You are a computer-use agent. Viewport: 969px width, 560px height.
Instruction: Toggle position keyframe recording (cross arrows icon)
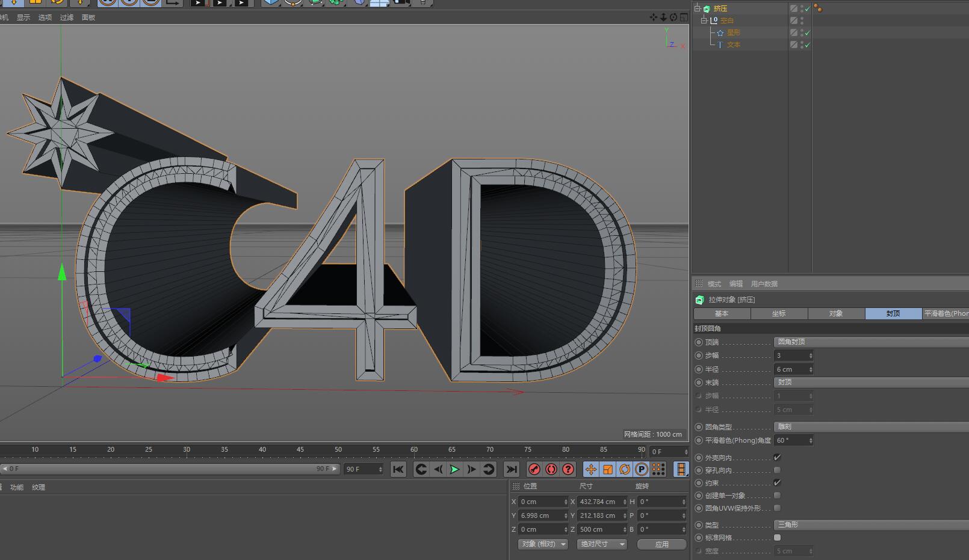tap(590, 470)
